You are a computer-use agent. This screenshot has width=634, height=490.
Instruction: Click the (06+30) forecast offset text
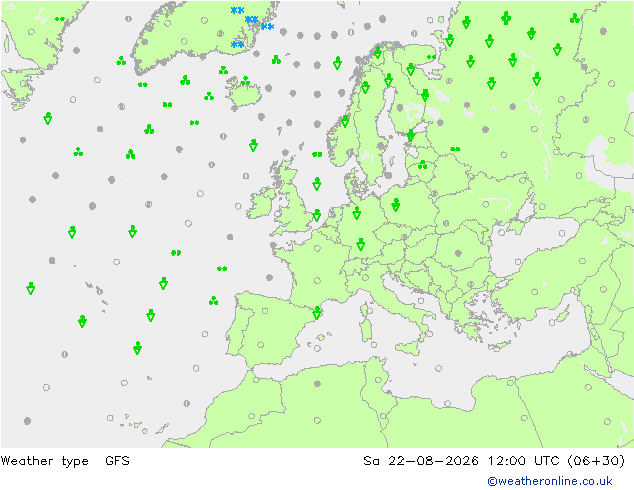[596, 460]
